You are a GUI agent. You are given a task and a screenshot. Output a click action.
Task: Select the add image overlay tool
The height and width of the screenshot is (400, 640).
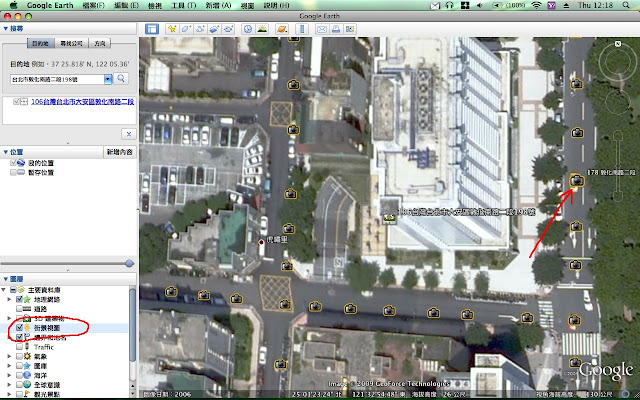click(x=214, y=29)
